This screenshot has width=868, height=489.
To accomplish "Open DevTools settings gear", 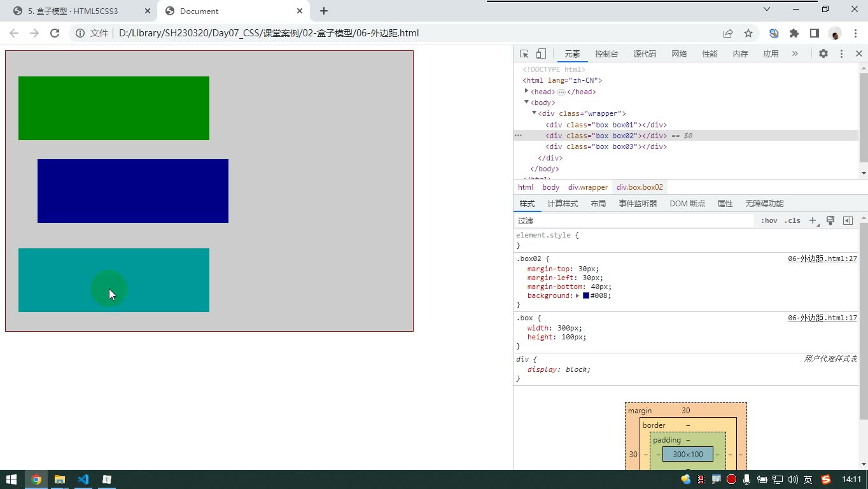I will (x=823, y=54).
